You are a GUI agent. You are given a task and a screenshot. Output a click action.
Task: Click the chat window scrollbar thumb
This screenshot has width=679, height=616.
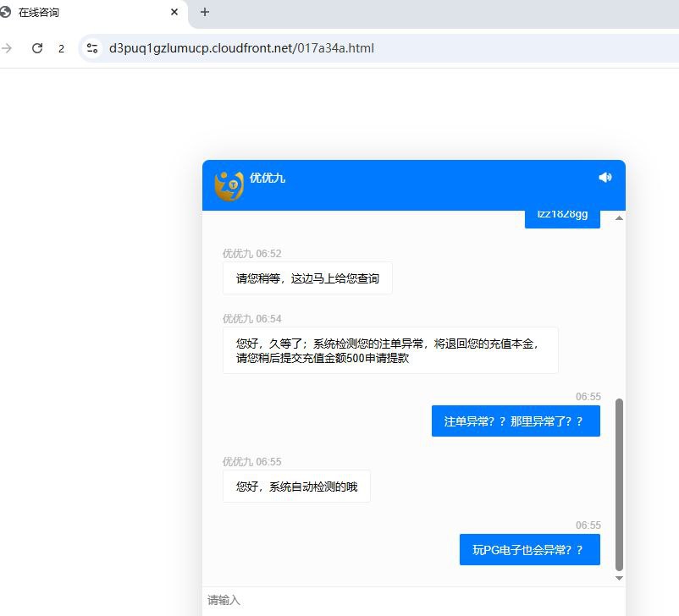click(x=619, y=482)
